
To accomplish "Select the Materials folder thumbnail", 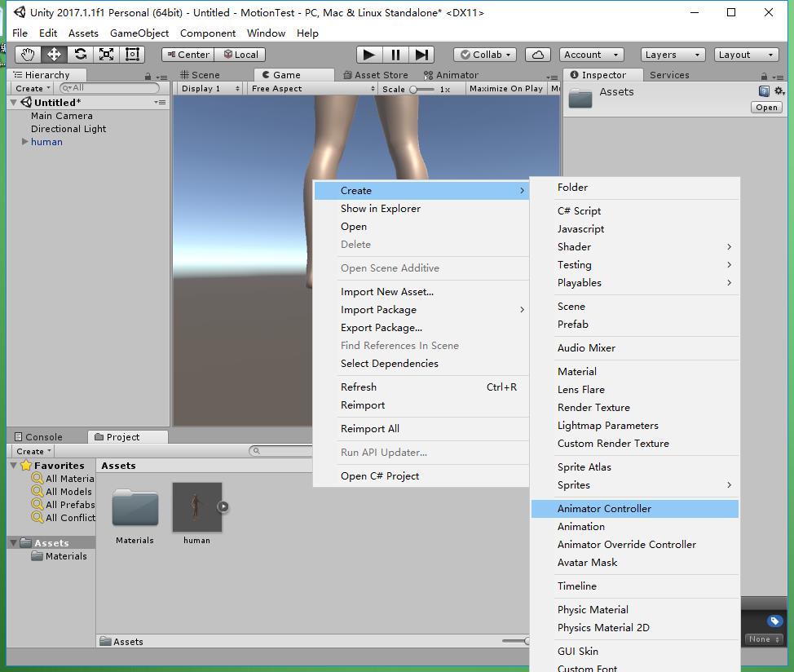I will coord(135,508).
